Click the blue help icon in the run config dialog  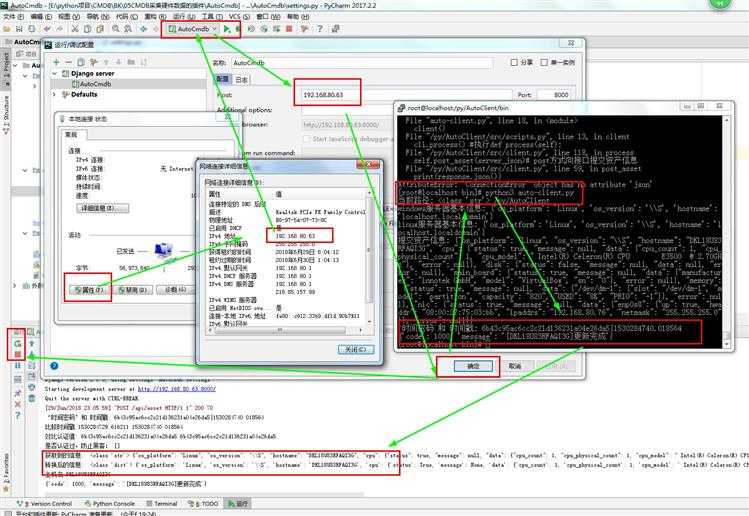point(54,366)
